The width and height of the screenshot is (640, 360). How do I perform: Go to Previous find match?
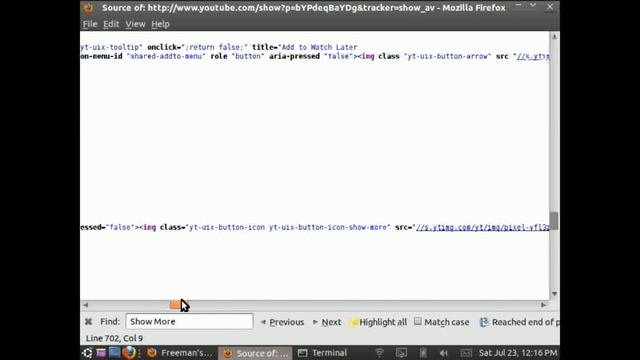coord(282,322)
